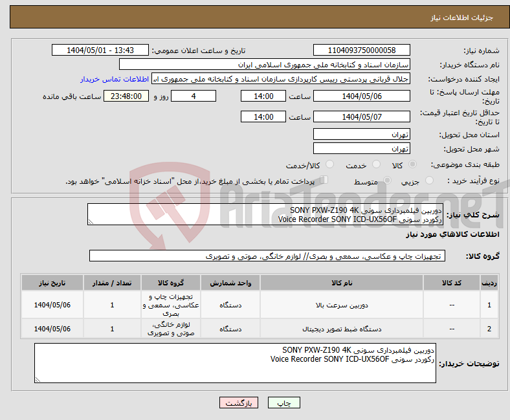This screenshot has width=510, height=420.
Task: Open the اطلاعات تماس خریدار link
Action: (115, 79)
